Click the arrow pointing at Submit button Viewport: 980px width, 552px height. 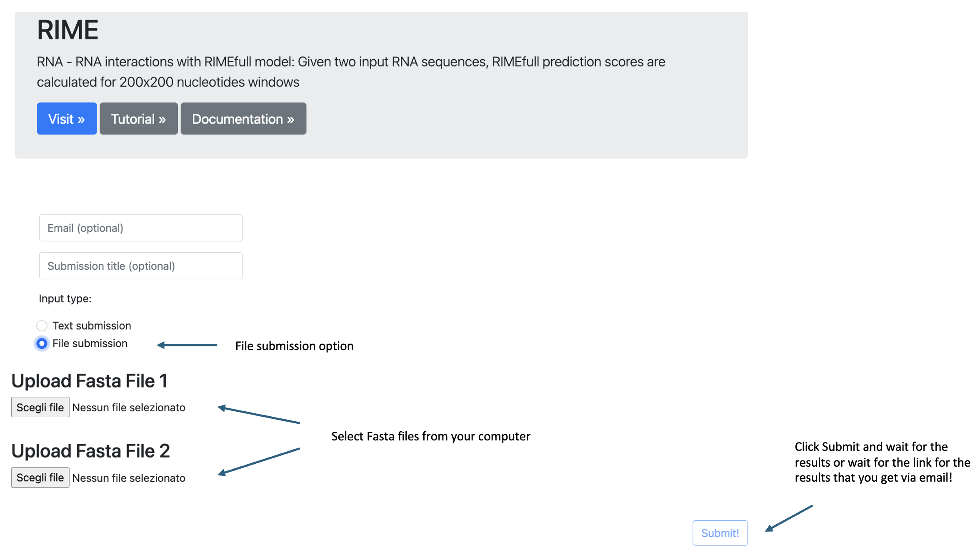(x=789, y=518)
